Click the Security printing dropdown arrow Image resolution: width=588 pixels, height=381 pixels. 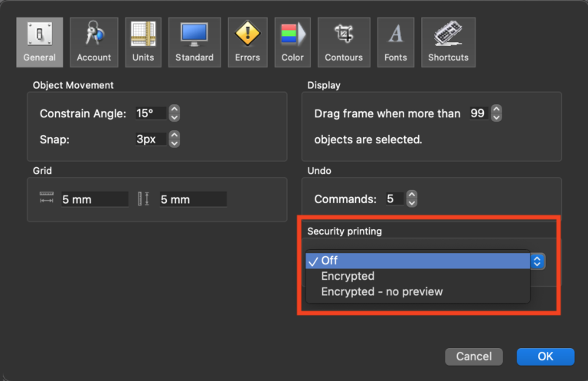[x=537, y=261]
